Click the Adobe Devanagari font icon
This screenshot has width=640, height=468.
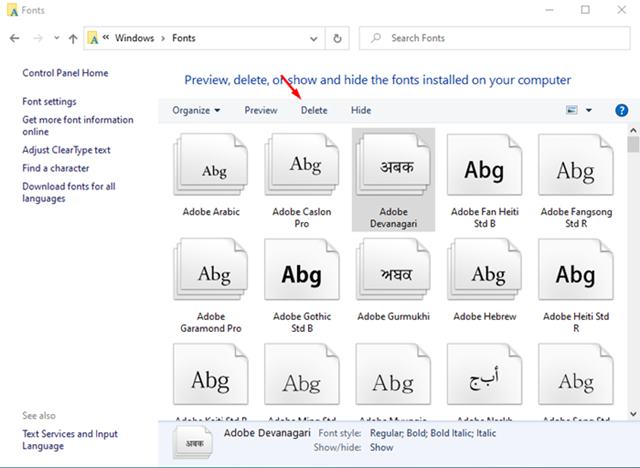click(x=393, y=165)
